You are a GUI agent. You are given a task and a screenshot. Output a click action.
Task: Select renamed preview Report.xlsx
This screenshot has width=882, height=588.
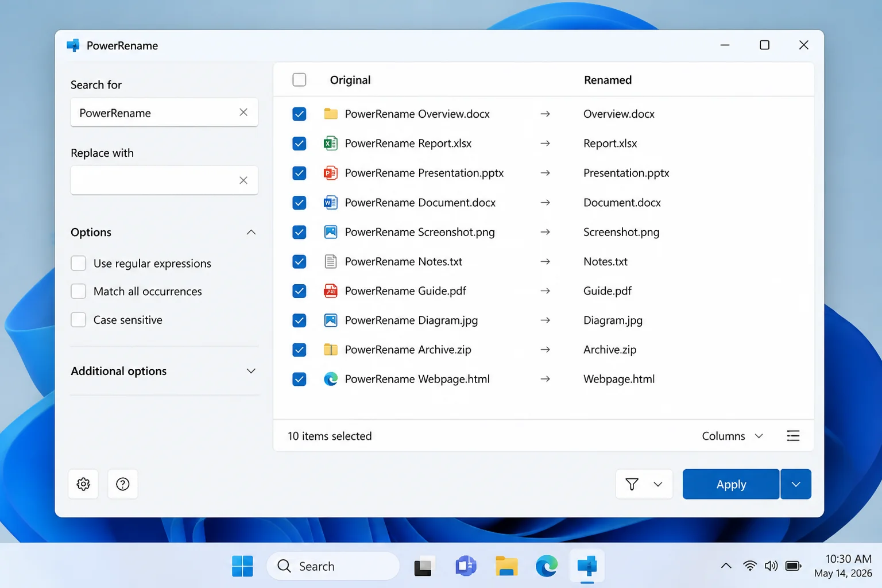click(x=610, y=143)
